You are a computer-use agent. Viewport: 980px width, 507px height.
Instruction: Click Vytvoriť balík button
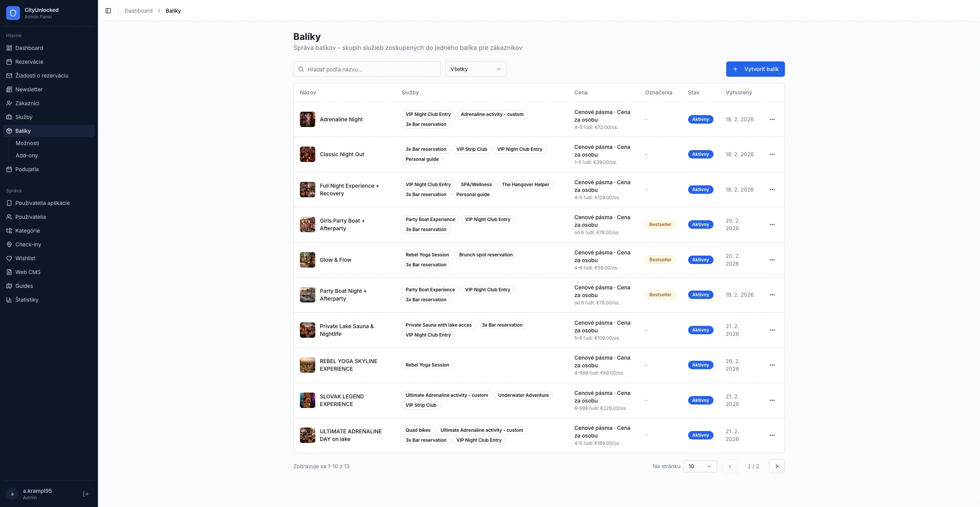pos(755,69)
